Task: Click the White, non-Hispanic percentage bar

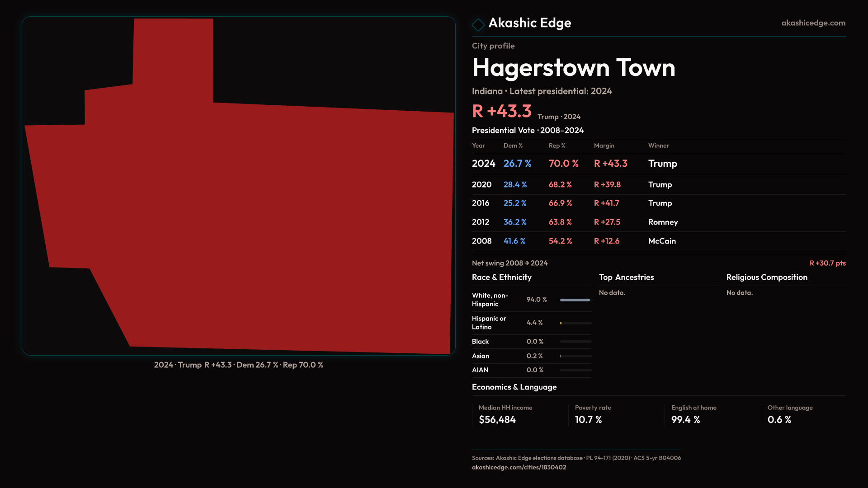Action: 575,300
